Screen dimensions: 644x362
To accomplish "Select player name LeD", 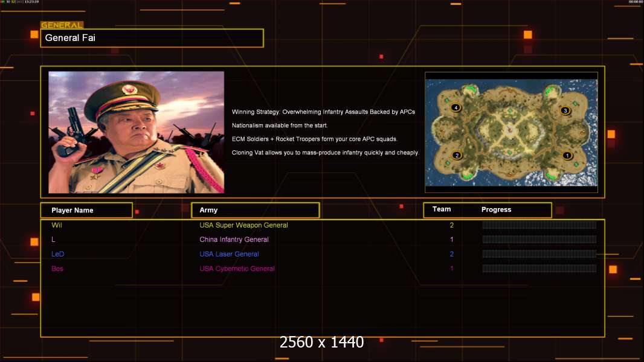I will [x=58, y=254].
